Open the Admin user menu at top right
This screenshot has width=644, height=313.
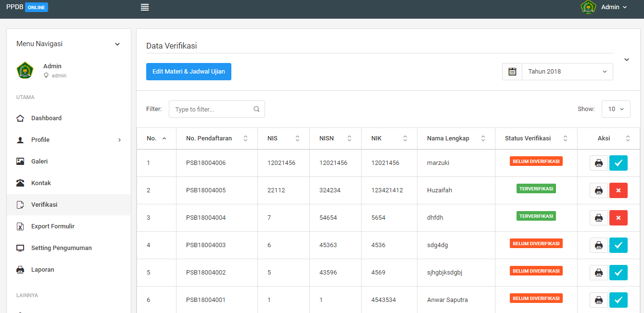pos(614,7)
